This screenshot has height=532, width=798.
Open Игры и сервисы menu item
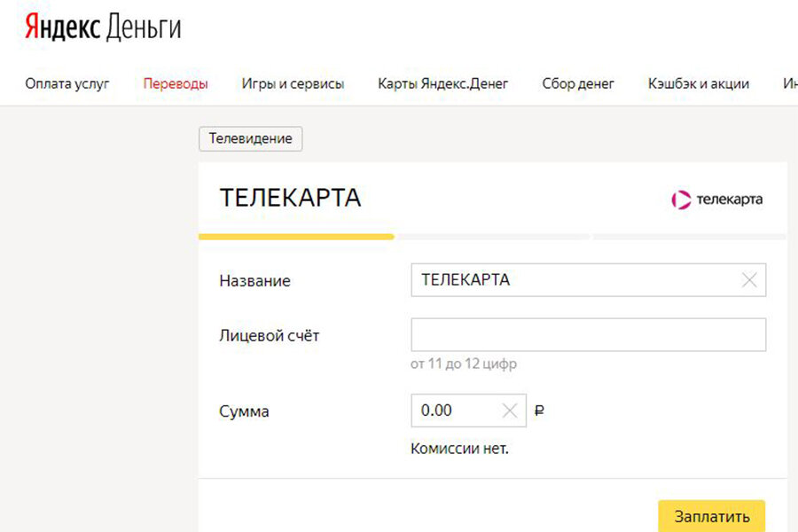point(293,83)
